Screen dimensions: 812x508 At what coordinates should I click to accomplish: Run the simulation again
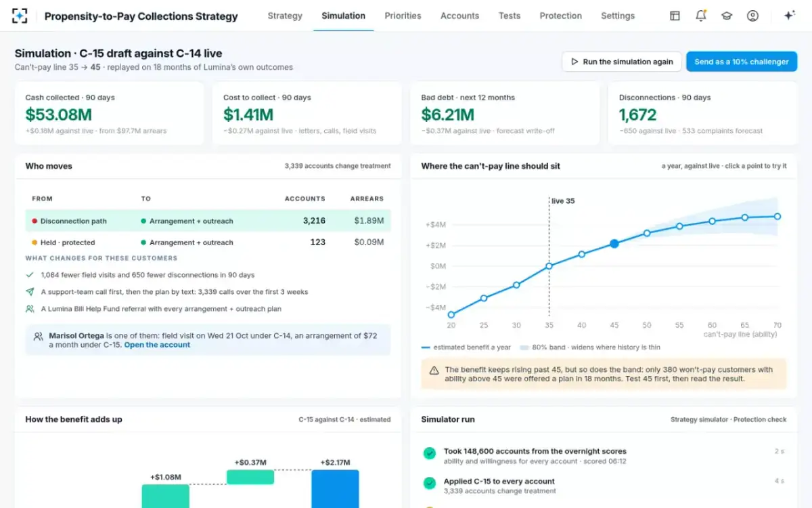click(x=621, y=62)
